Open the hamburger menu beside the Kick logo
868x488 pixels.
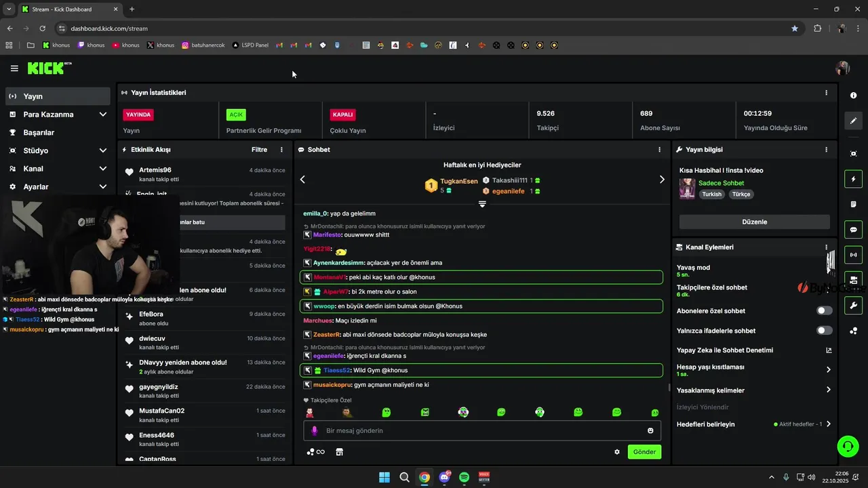[14, 68]
